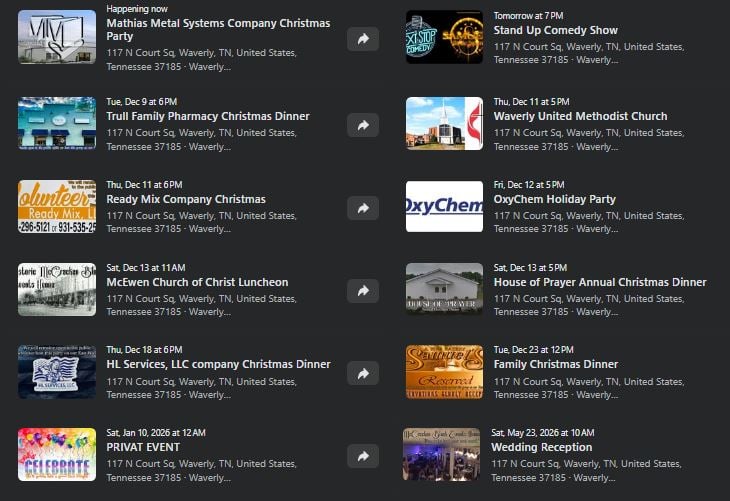Open the Wedding Reception event title

tap(541, 447)
